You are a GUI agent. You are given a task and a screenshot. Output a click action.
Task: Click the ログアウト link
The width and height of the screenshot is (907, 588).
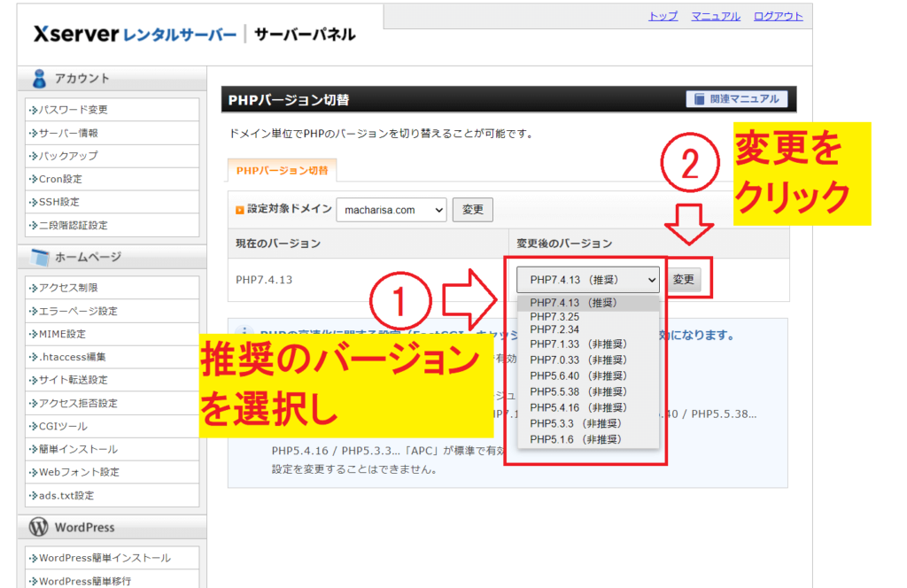778,16
